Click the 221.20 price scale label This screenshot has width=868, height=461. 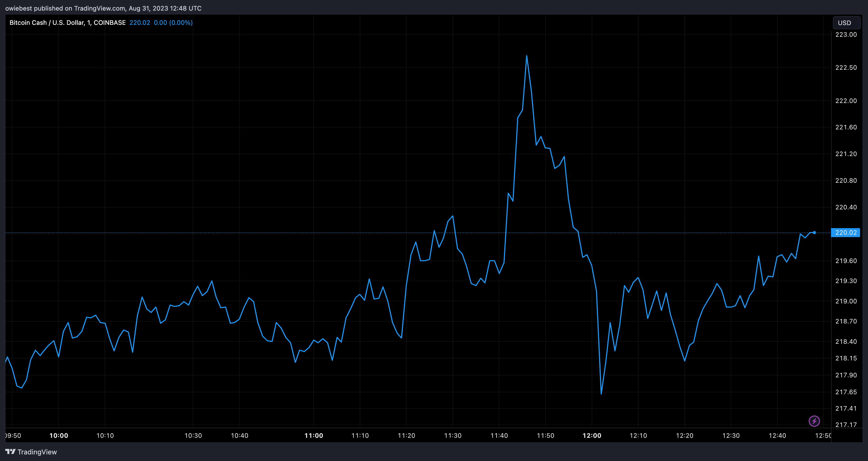[846, 154]
